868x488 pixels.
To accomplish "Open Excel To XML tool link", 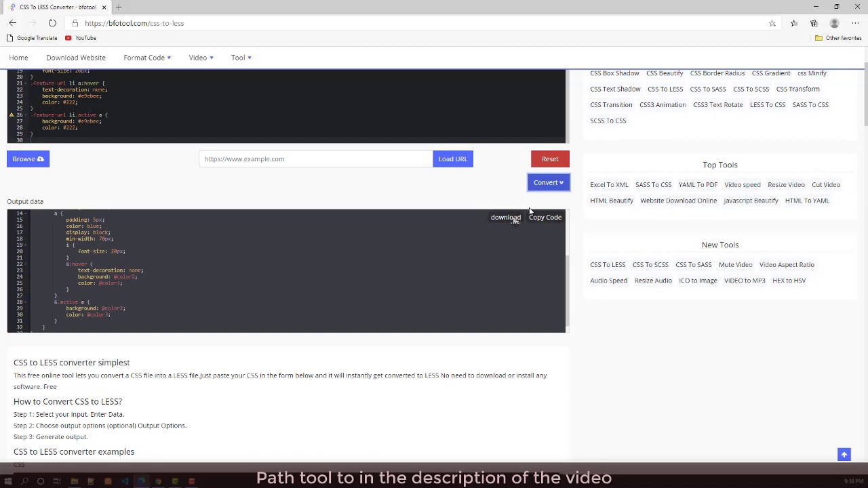I will (x=609, y=184).
